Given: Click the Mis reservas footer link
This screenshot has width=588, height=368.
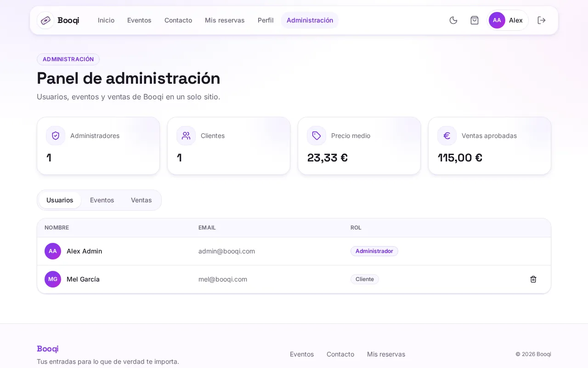Looking at the screenshot, I should pos(386,354).
